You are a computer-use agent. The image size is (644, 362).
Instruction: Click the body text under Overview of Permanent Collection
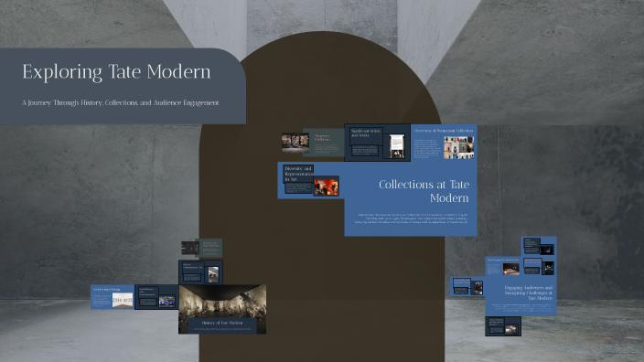pos(427,148)
